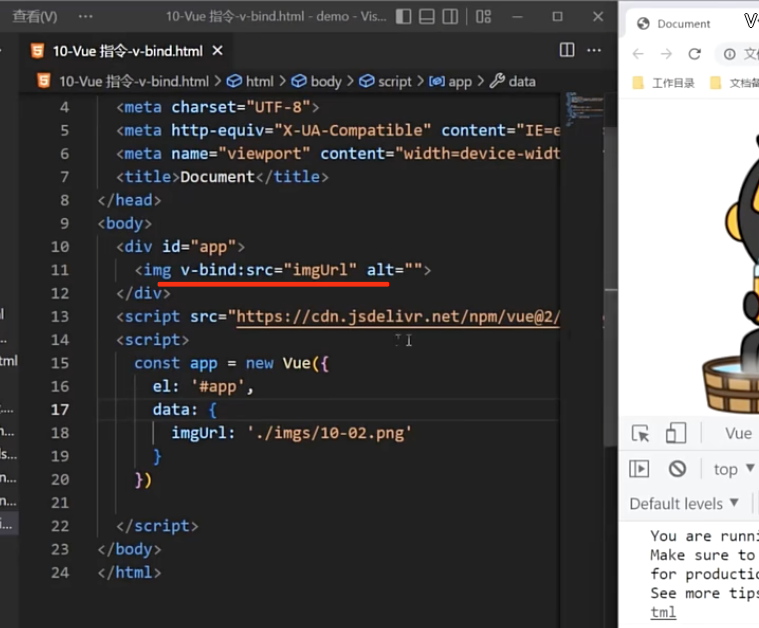Image resolution: width=759 pixels, height=628 pixels.
Task: Open the 查看(V) menu in VS Code
Action: (35, 16)
